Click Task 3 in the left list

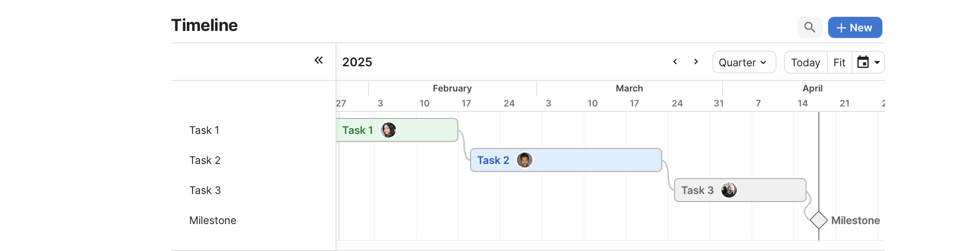205,190
